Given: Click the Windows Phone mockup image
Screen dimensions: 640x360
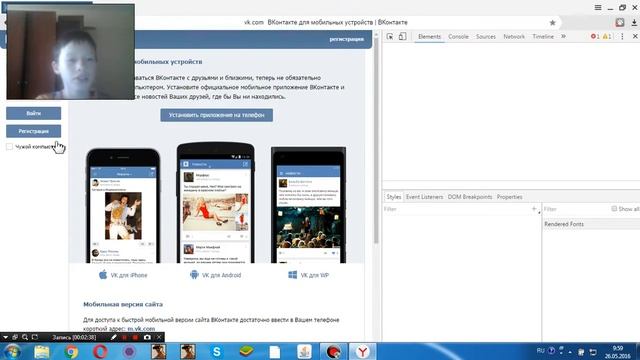Looking at the screenshot, I should tap(309, 205).
